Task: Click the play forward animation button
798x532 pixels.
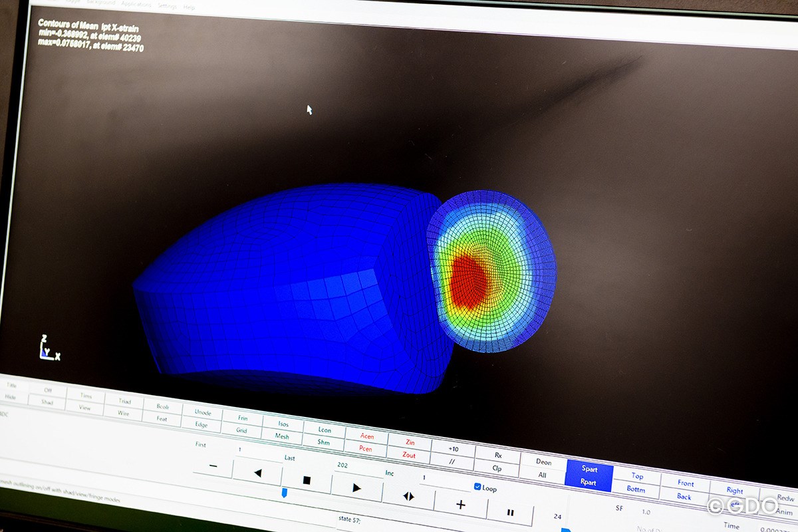Action: tap(356, 487)
